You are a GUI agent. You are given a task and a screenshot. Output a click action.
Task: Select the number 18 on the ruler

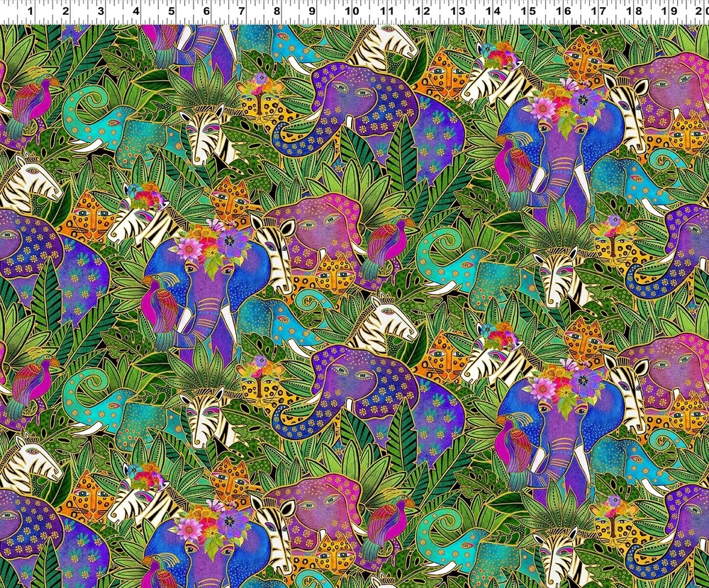[635, 11]
